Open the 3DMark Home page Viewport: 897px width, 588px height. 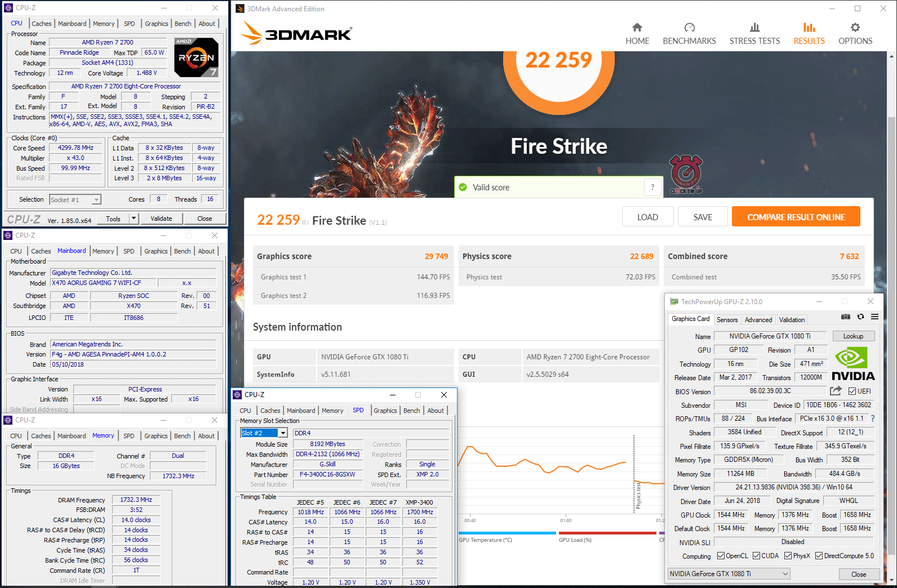click(x=637, y=34)
